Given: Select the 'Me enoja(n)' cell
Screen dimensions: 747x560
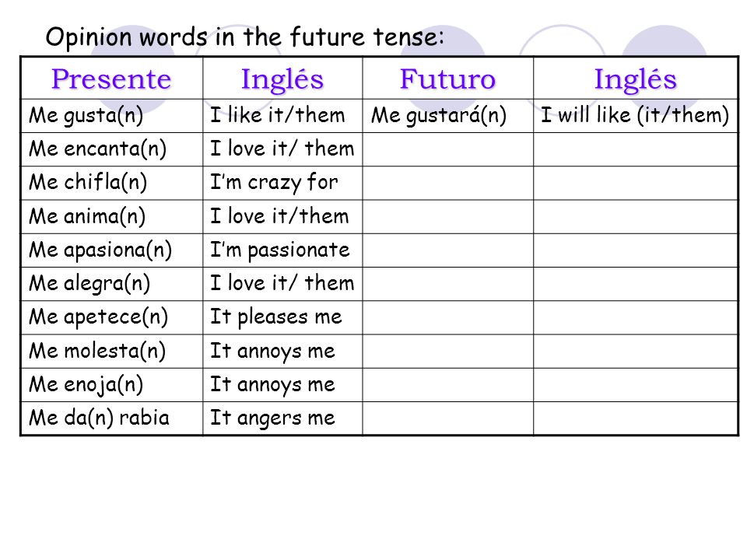Looking at the screenshot, I should point(111,385).
